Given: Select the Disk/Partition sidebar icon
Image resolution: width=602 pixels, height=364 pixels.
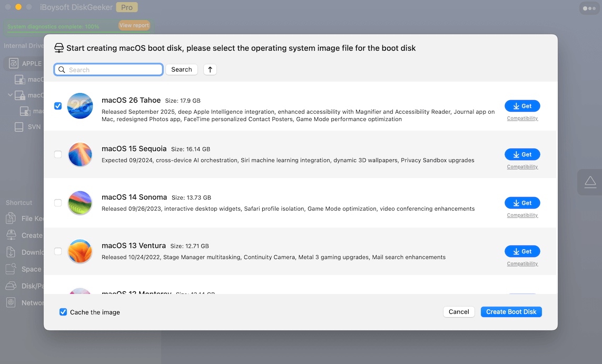Looking at the screenshot, I should coord(11,286).
